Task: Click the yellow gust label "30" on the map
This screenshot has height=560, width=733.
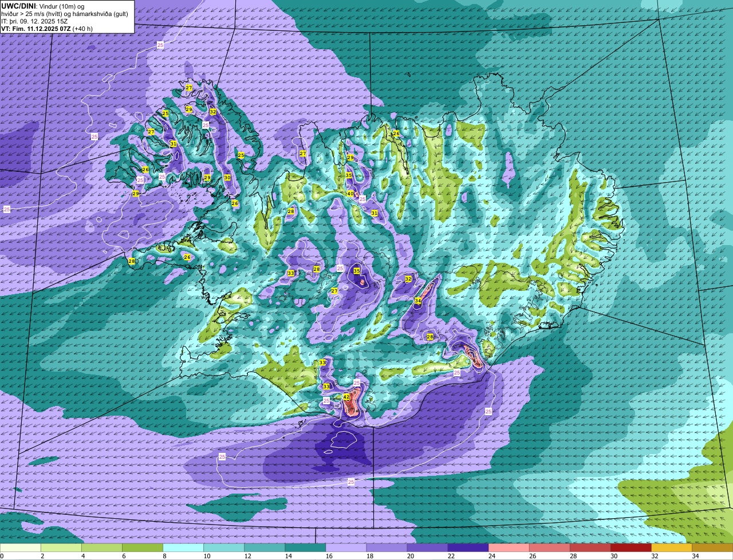Action: [x=227, y=178]
